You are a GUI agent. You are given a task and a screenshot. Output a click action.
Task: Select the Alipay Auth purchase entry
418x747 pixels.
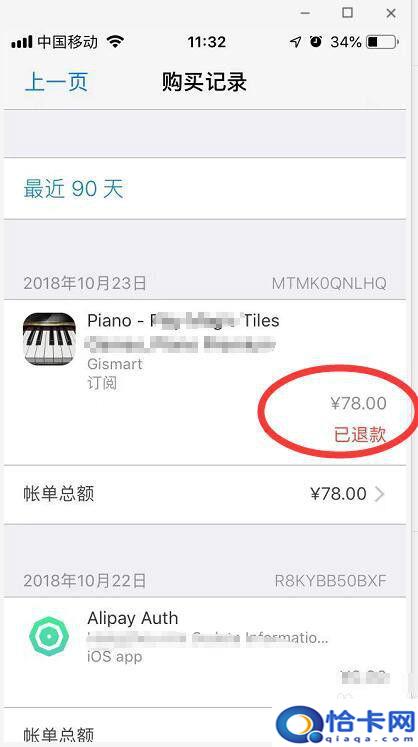click(205, 653)
